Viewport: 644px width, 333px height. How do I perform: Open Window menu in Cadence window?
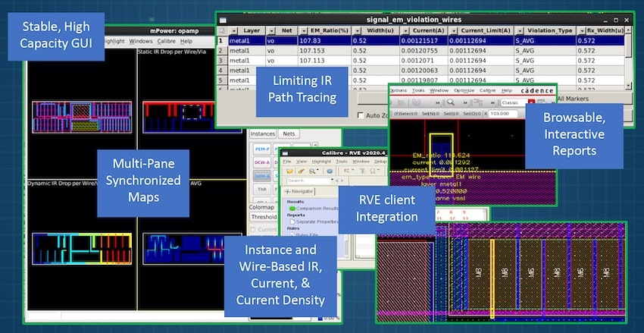[x=439, y=90]
